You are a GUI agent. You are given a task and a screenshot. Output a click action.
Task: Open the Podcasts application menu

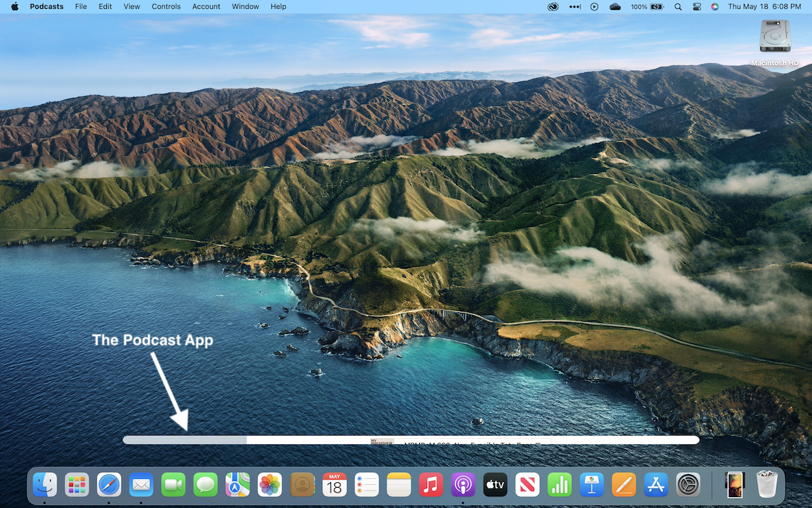point(47,6)
